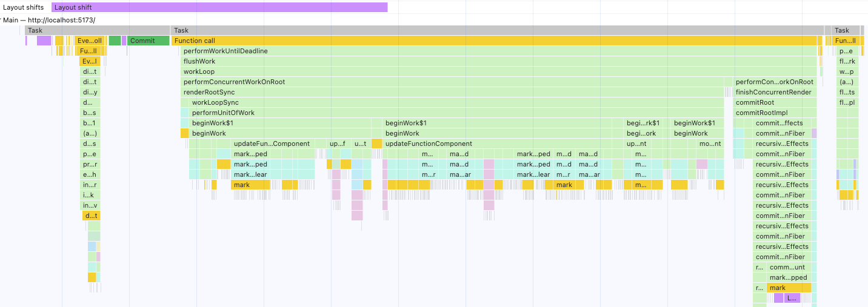Select the workLoopSync frame

pos(456,102)
